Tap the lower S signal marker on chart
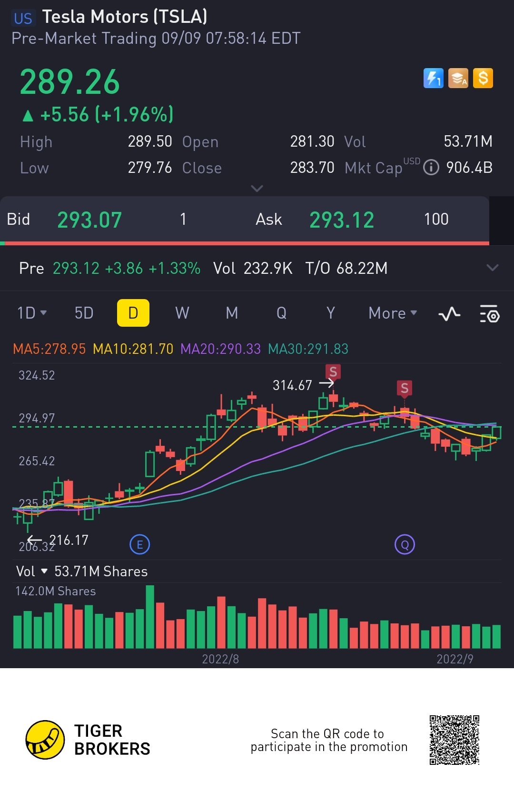 405,389
